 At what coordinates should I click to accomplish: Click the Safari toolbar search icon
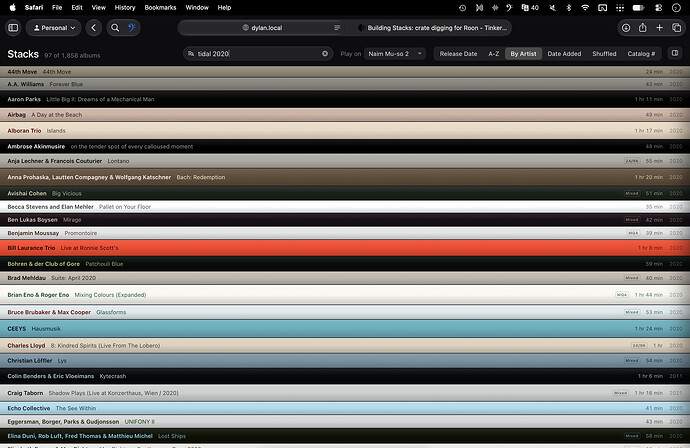pos(115,28)
